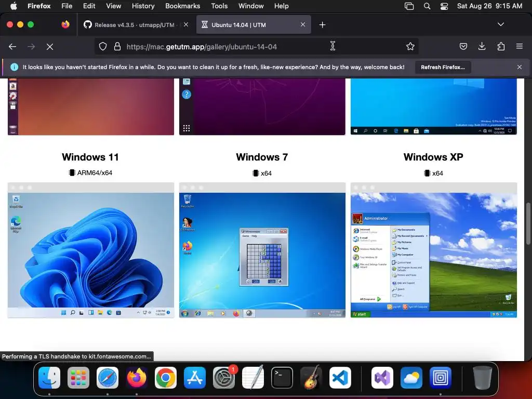Open the Bookmarks menu
This screenshot has width=532, height=399.
pyautogui.click(x=182, y=6)
